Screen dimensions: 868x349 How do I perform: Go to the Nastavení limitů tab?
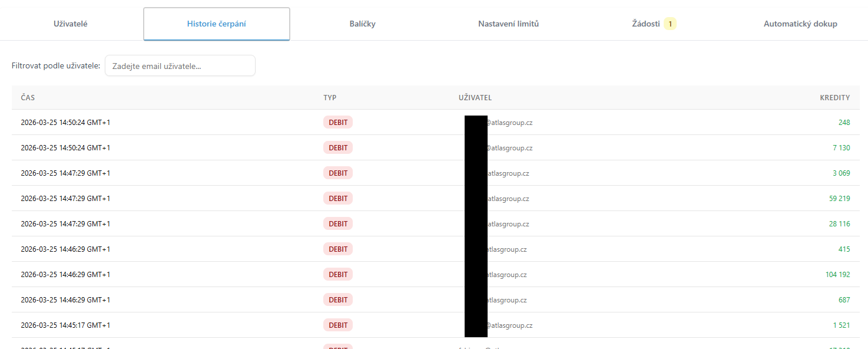(508, 24)
